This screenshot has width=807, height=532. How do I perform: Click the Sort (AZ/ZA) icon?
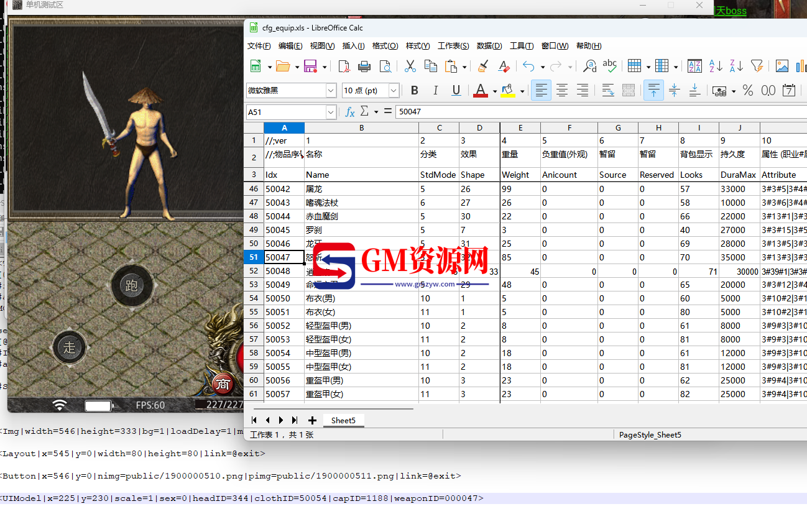[695, 66]
